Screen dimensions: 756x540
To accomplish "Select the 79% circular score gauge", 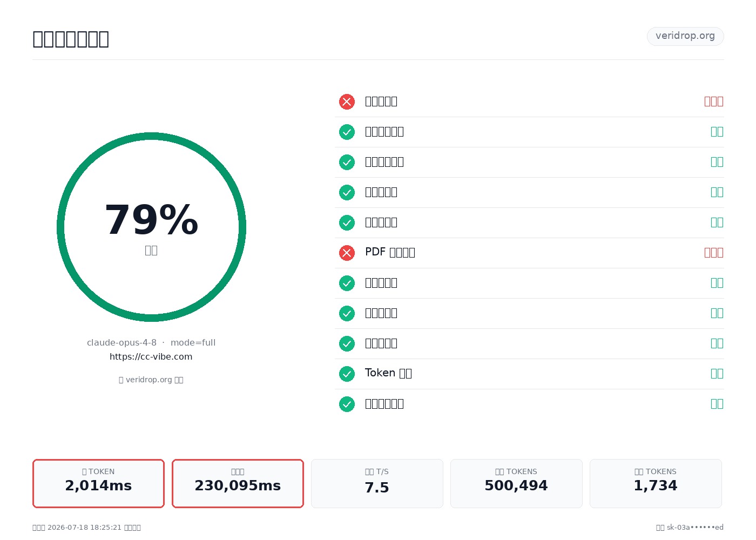I will (151, 227).
